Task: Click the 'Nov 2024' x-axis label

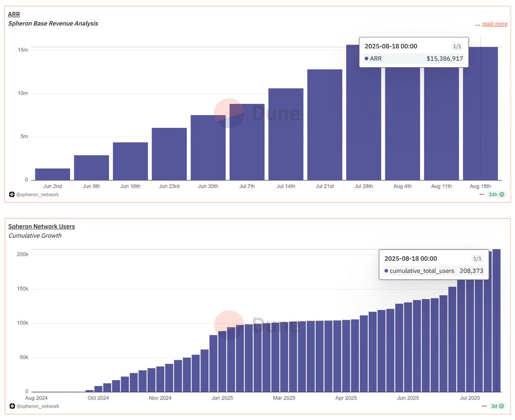Action: pyautogui.click(x=160, y=398)
